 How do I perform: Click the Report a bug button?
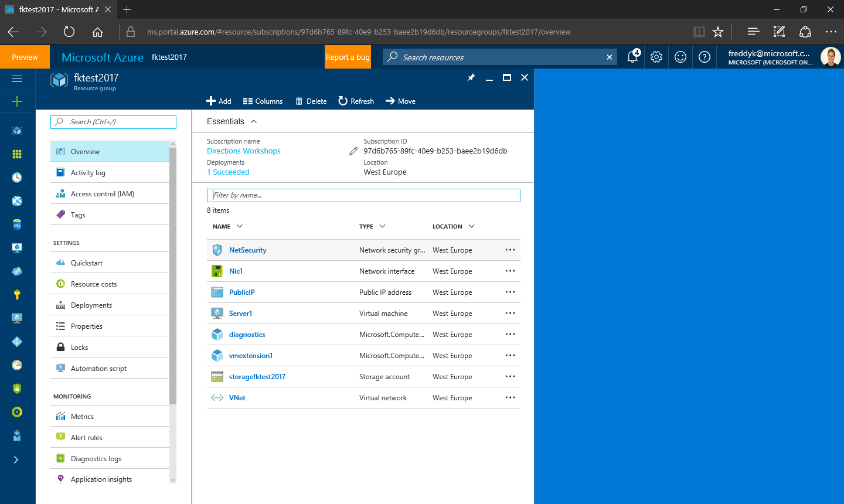point(348,57)
